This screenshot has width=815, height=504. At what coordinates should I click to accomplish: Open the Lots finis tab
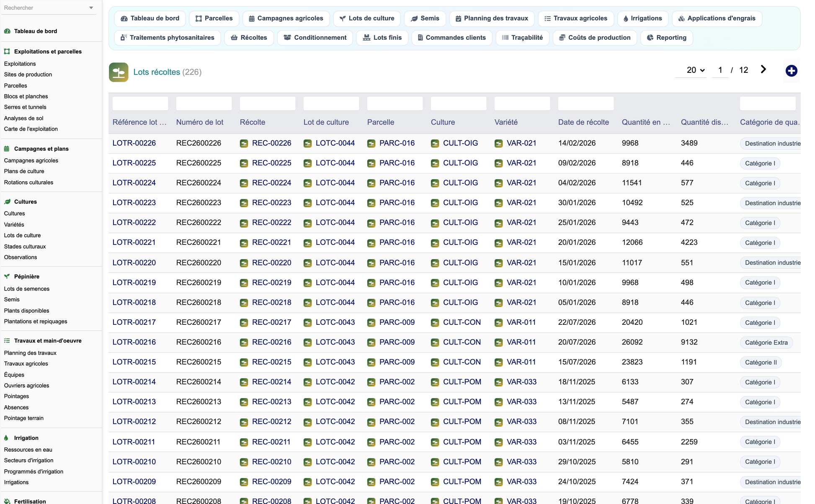(x=382, y=38)
